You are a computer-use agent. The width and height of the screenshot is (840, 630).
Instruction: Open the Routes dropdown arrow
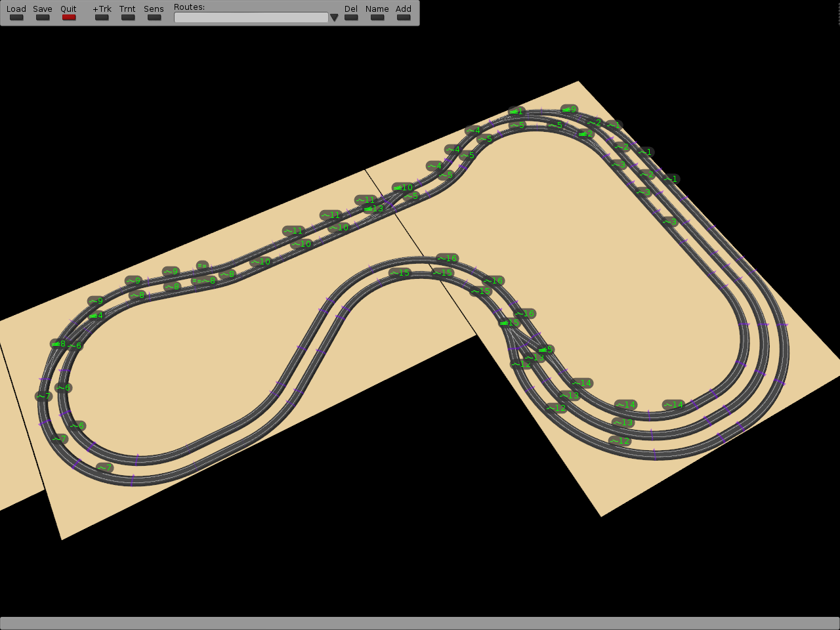[334, 18]
